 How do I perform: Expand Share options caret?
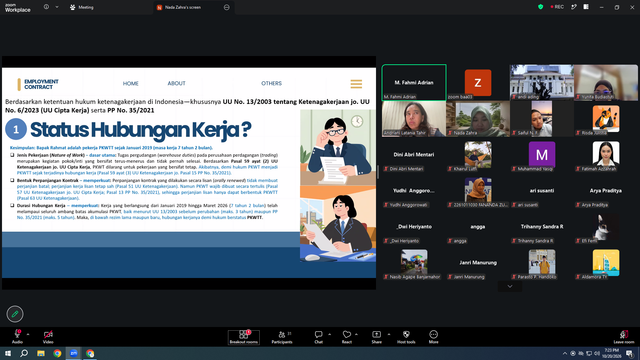coord(389,334)
